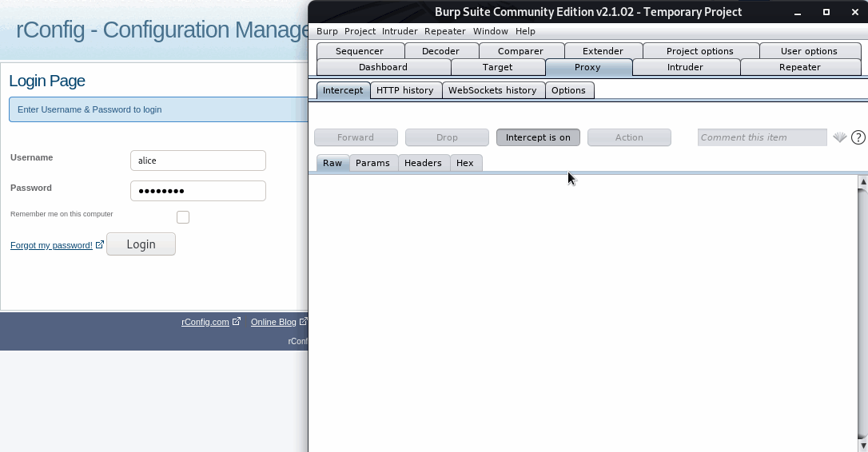Switch to the Extender tab

(x=603, y=51)
